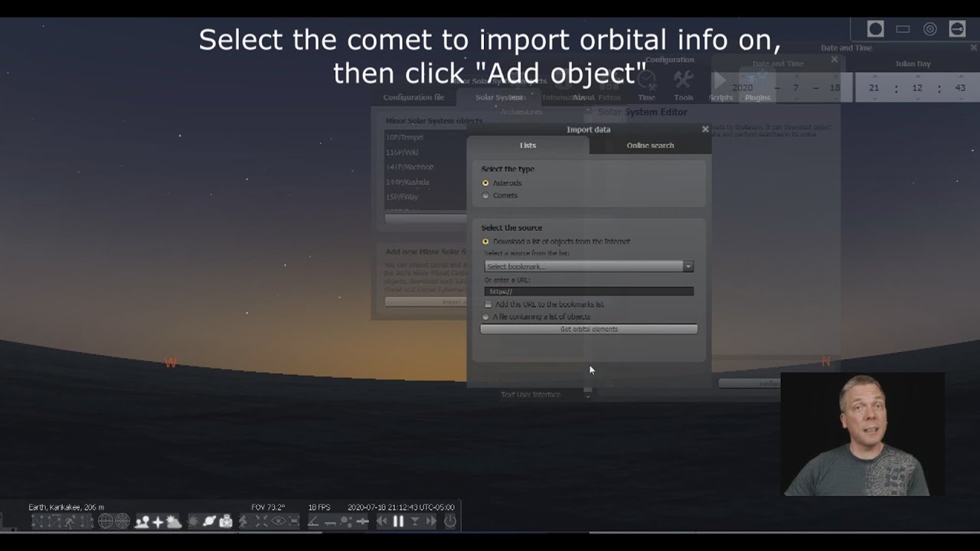
Task: Decrease the minute 12 value
Action: (x=916, y=99)
